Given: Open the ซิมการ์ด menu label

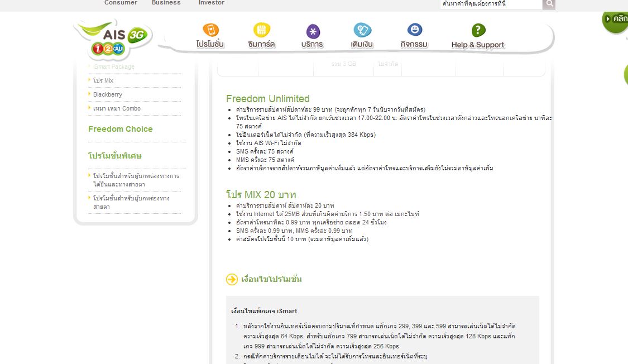Looking at the screenshot, I should (262, 44).
